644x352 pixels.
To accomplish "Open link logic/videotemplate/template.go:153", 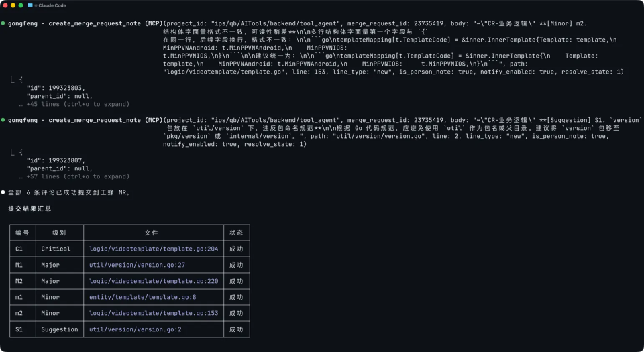I will [154, 313].
